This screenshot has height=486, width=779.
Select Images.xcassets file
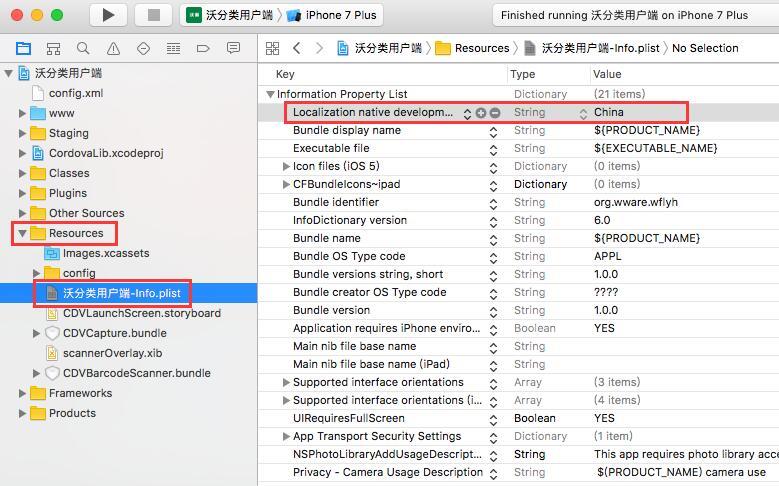(x=106, y=253)
